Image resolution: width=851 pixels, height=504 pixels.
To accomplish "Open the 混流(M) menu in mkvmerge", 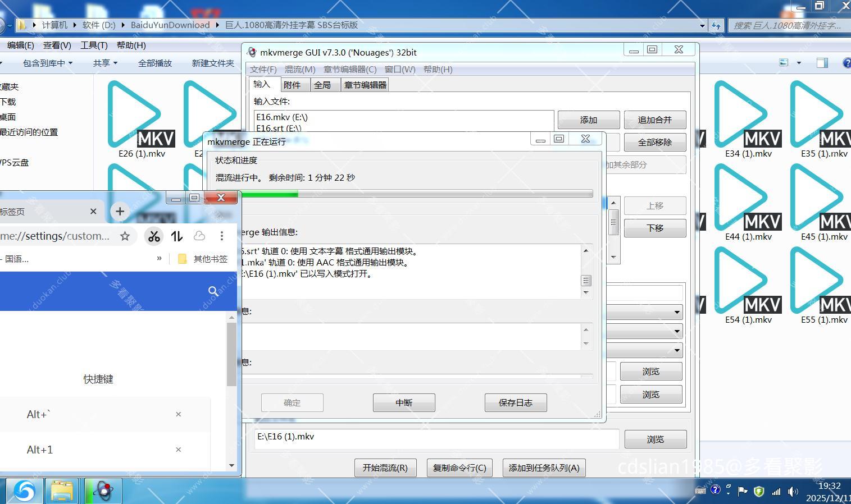I will point(300,69).
